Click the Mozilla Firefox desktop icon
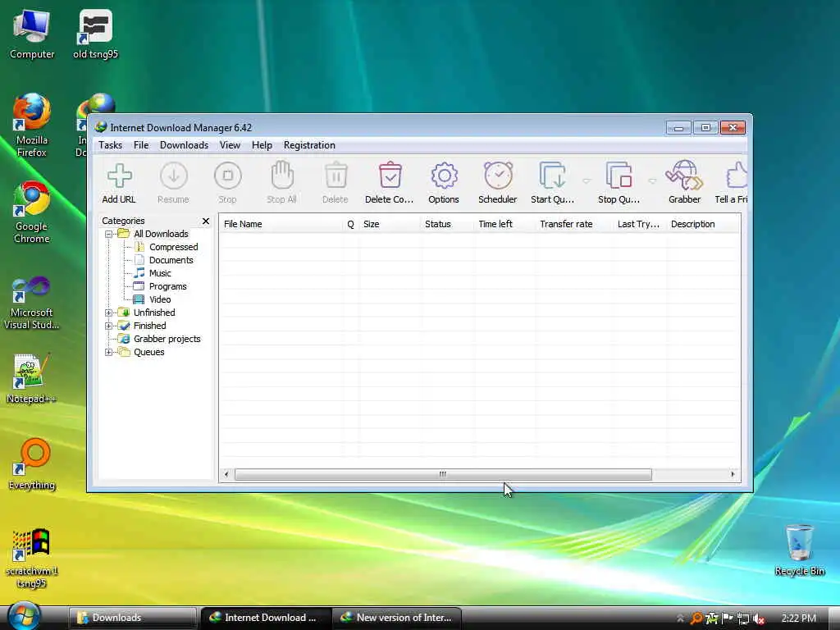The image size is (840, 630). coord(32,126)
